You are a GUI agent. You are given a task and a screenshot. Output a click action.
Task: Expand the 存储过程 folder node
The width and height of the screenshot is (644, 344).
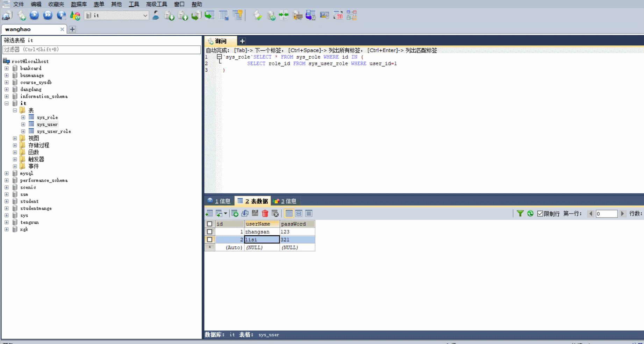tap(15, 145)
